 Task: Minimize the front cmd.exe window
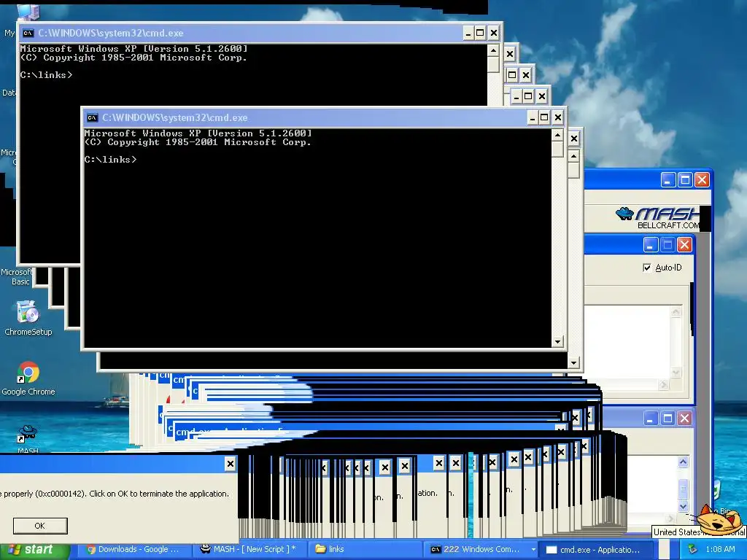[x=533, y=117]
